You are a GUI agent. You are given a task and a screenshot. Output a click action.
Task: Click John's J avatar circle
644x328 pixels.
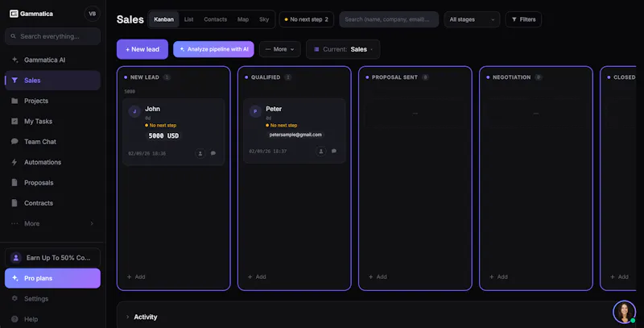click(x=134, y=111)
